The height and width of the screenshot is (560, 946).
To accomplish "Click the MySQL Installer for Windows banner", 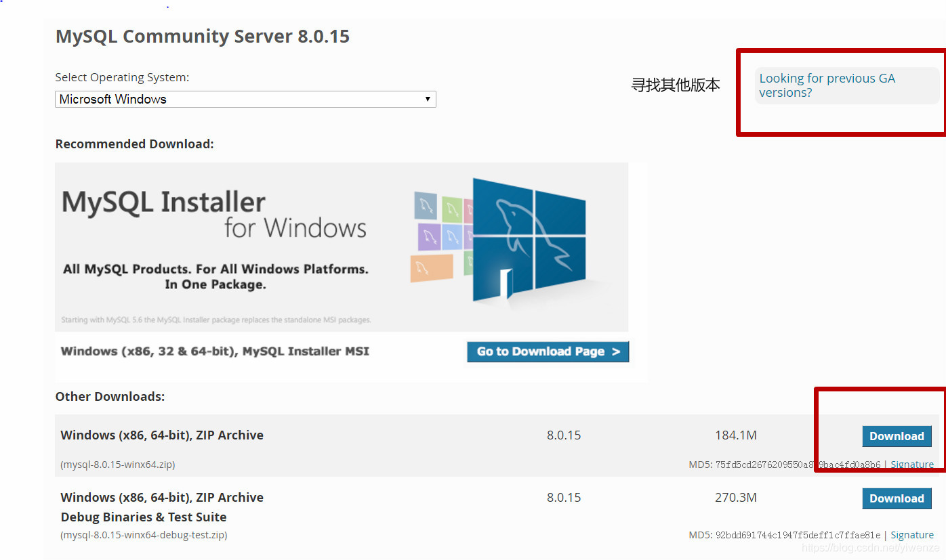I will click(342, 247).
